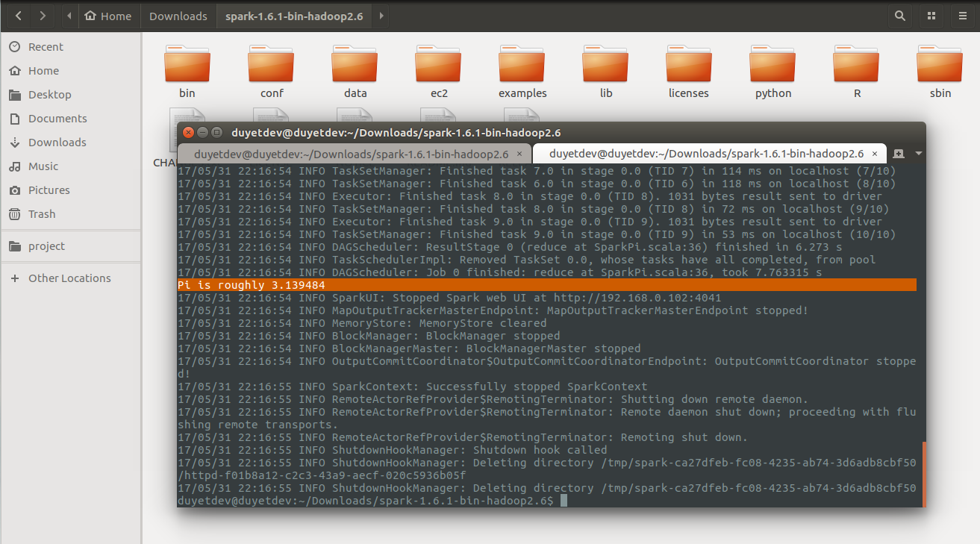This screenshot has height=544, width=980.
Task: Open Documents in the sidebar
Action: pyautogui.click(x=70, y=119)
